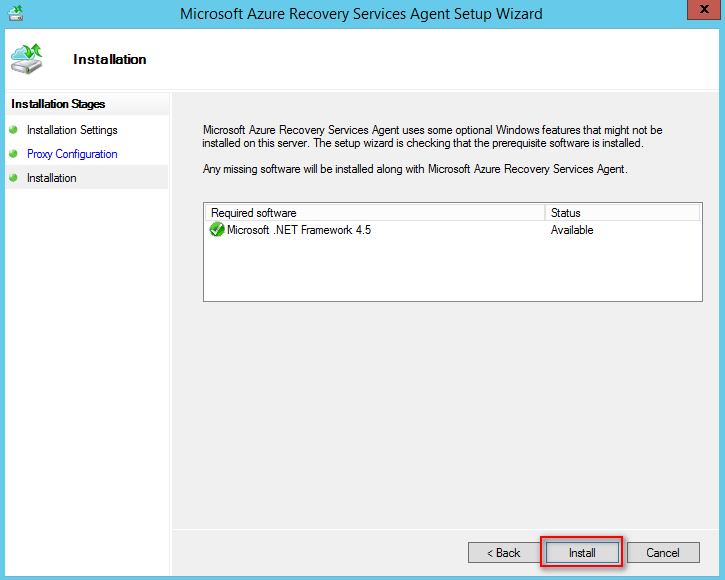This screenshot has height=580, width=725.
Task: Click green bullet beside Installation stage
Action: (13, 178)
